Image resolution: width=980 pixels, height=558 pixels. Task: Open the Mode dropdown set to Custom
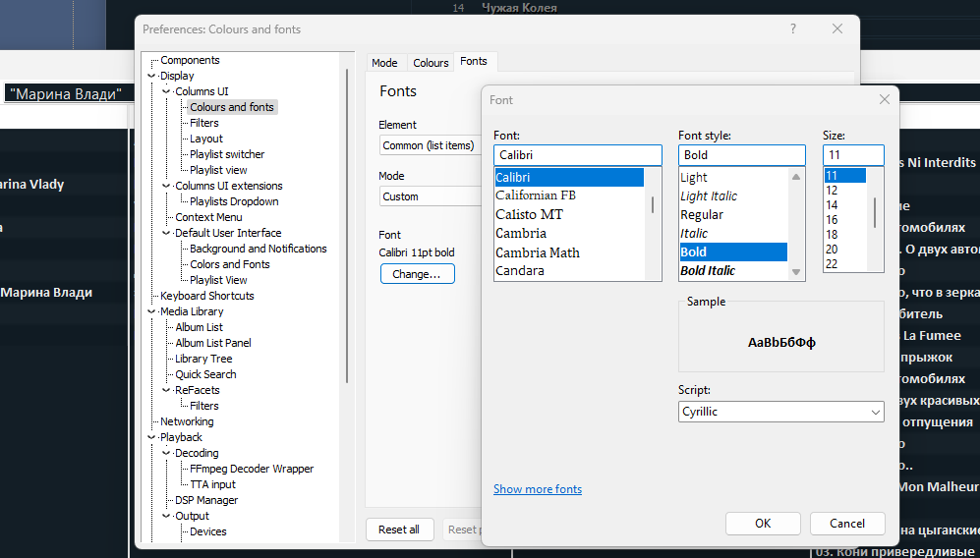(x=430, y=196)
